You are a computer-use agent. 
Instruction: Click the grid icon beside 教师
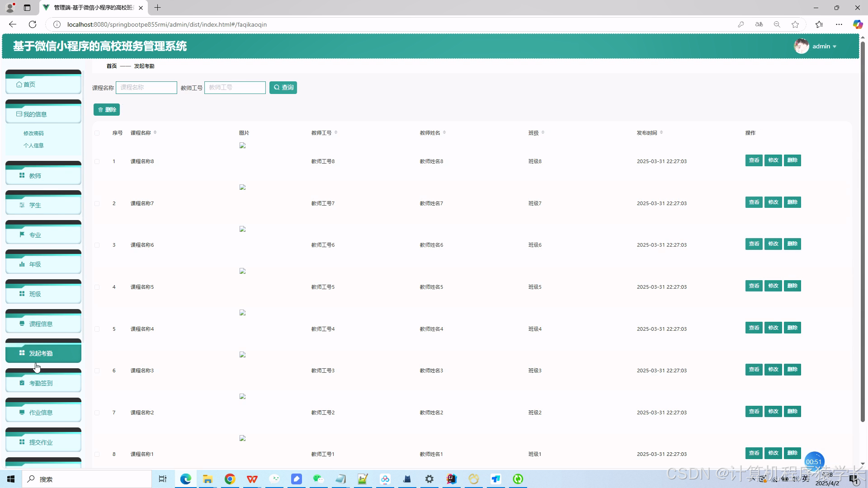[22, 175]
